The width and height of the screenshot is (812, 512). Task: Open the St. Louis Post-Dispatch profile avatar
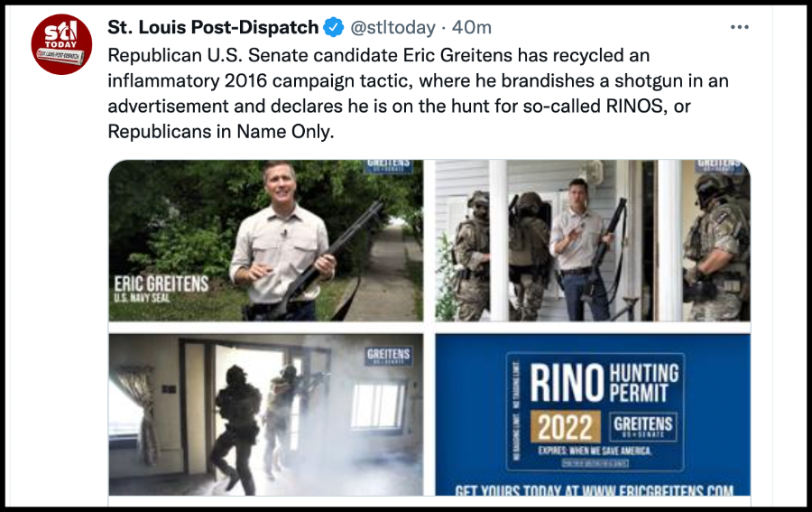[x=61, y=44]
